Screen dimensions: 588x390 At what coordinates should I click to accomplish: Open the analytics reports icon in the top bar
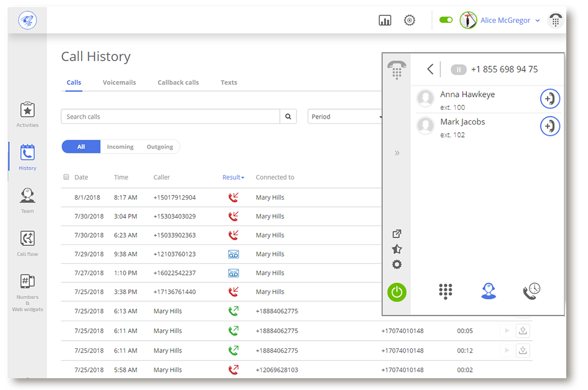pyautogui.click(x=385, y=19)
